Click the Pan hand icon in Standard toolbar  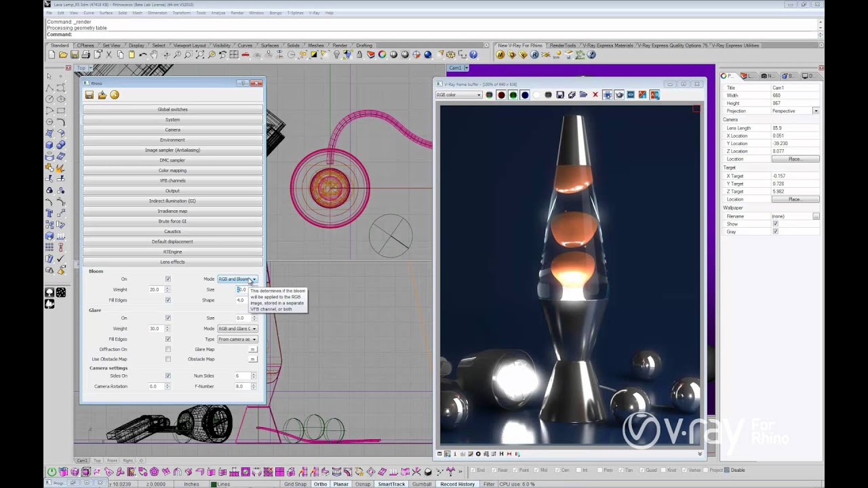[155, 55]
